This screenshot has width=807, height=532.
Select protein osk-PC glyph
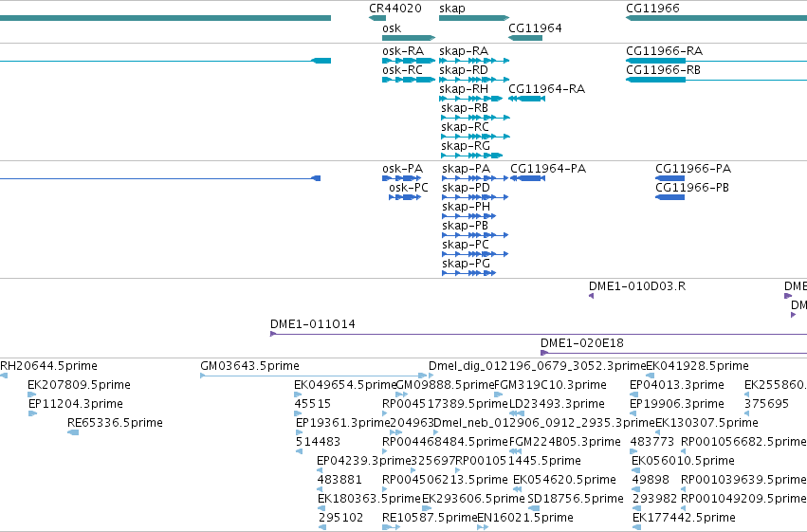coord(405,197)
